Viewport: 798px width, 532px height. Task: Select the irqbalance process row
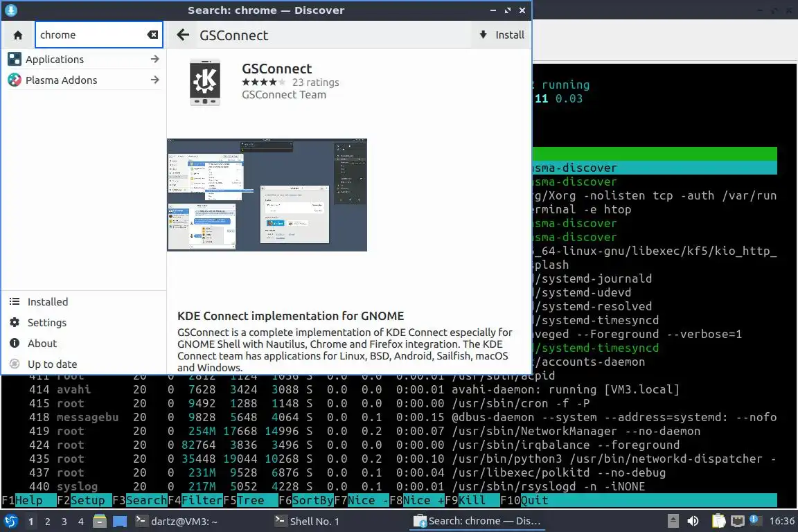389,445
